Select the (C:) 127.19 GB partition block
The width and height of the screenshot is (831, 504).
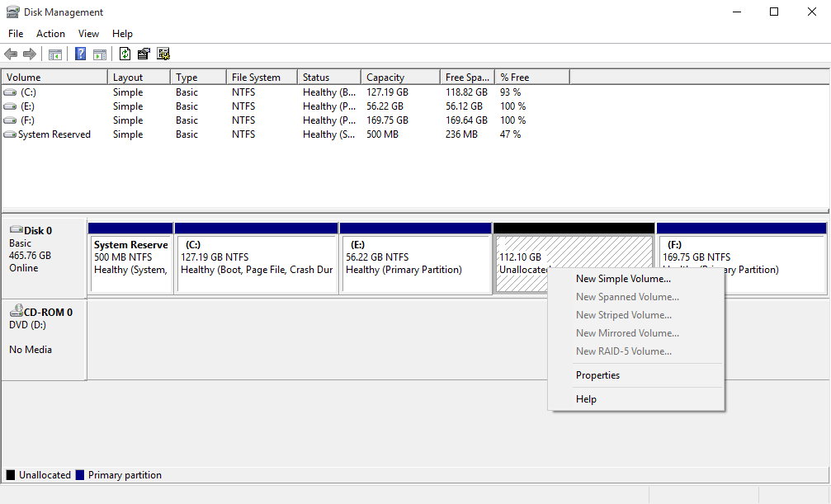[x=257, y=258]
